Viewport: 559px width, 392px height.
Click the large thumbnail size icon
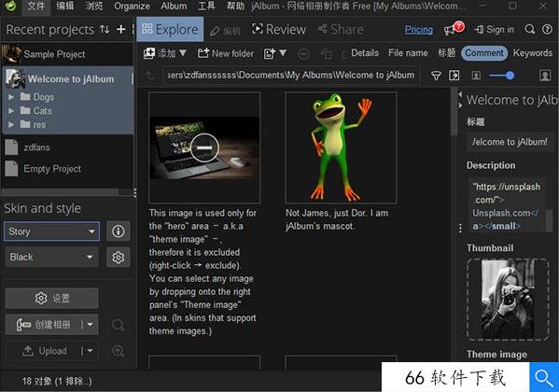(545, 76)
